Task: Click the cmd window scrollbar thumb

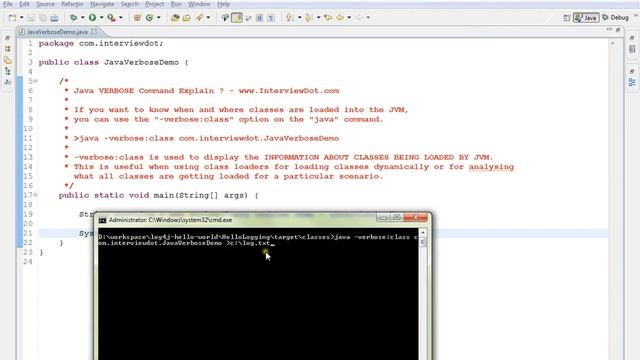Action: (x=423, y=242)
